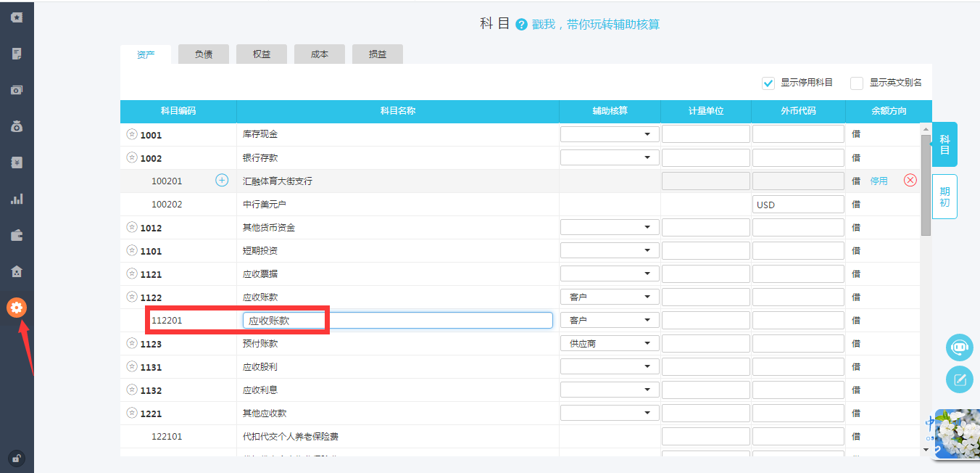The width and height of the screenshot is (980, 473).
Task: Select the 代扣代交个人养老保险费 row name
Action: pos(291,437)
